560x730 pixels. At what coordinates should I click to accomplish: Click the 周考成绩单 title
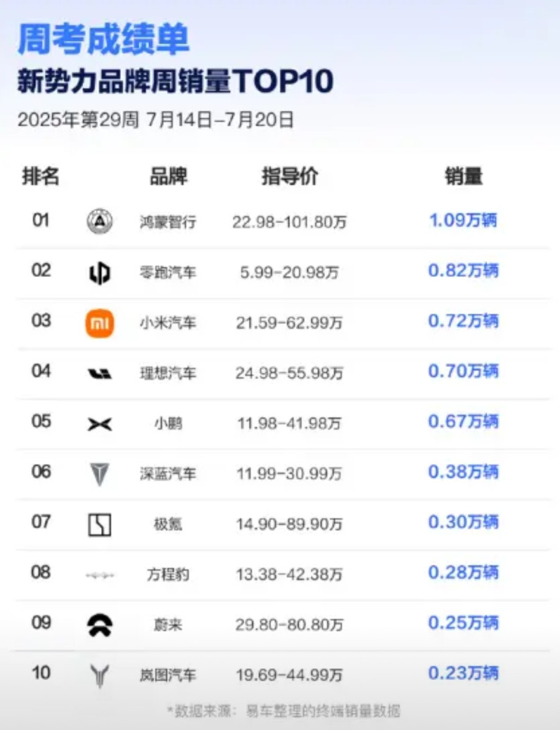click(103, 39)
